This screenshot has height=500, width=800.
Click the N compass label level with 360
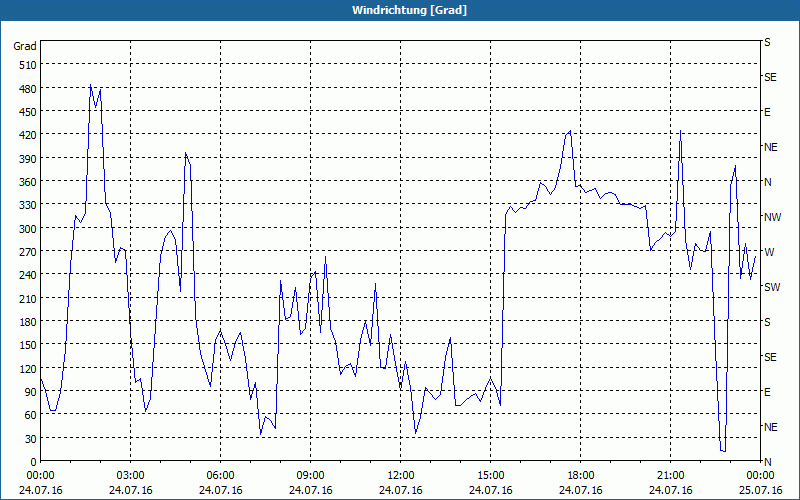pos(767,182)
